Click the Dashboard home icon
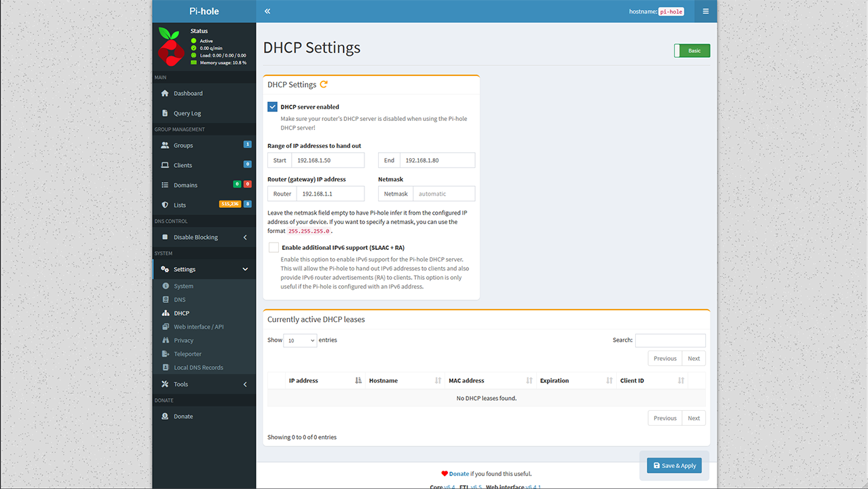This screenshot has height=489, width=868. [165, 93]
